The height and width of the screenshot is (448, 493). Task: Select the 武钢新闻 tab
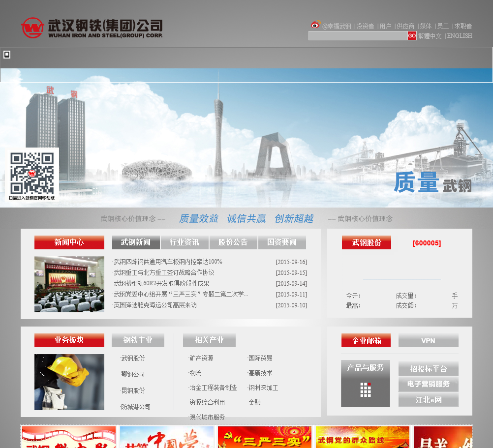click(x=136, y=242)
